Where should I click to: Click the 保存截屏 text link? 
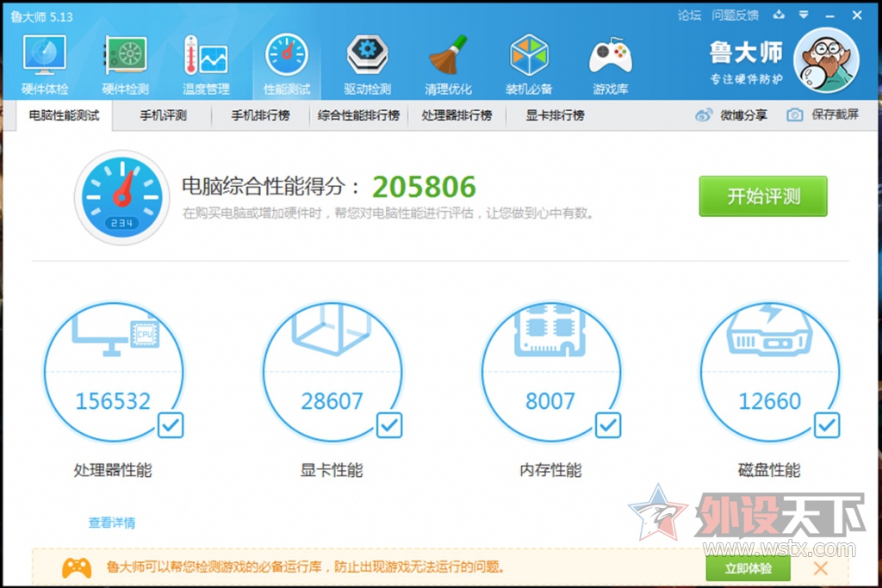coord(835,115)
